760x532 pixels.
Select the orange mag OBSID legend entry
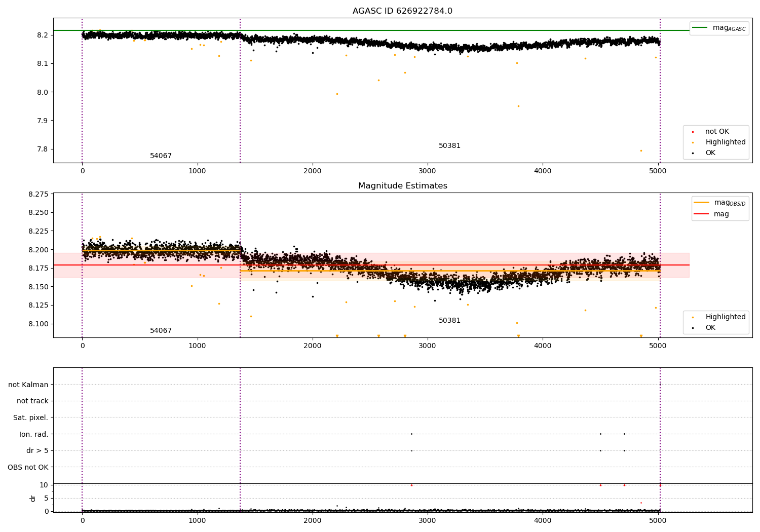click(720, 203)
